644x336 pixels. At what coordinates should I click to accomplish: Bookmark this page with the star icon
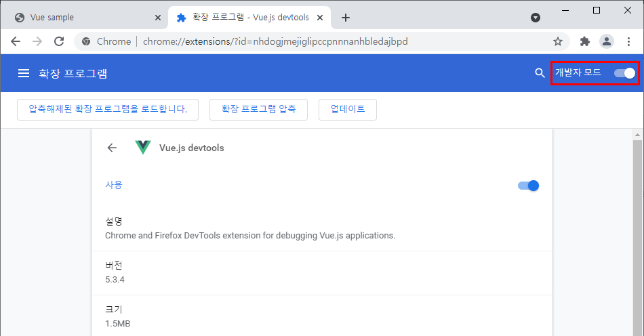(557, 41)
